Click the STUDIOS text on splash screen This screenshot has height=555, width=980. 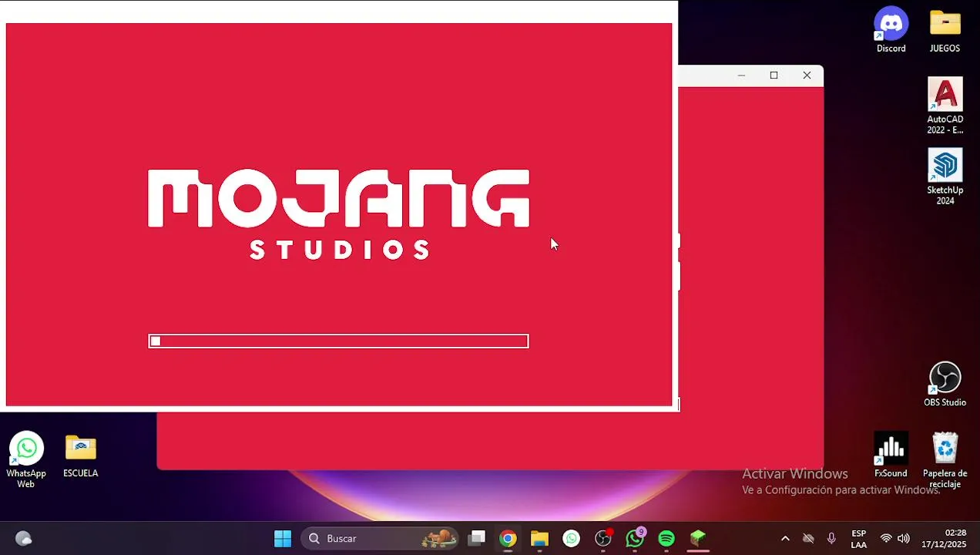tap(340, 250)
